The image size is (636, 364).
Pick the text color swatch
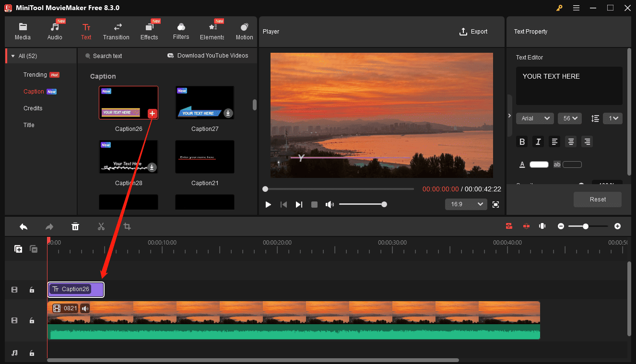point(539,164)
